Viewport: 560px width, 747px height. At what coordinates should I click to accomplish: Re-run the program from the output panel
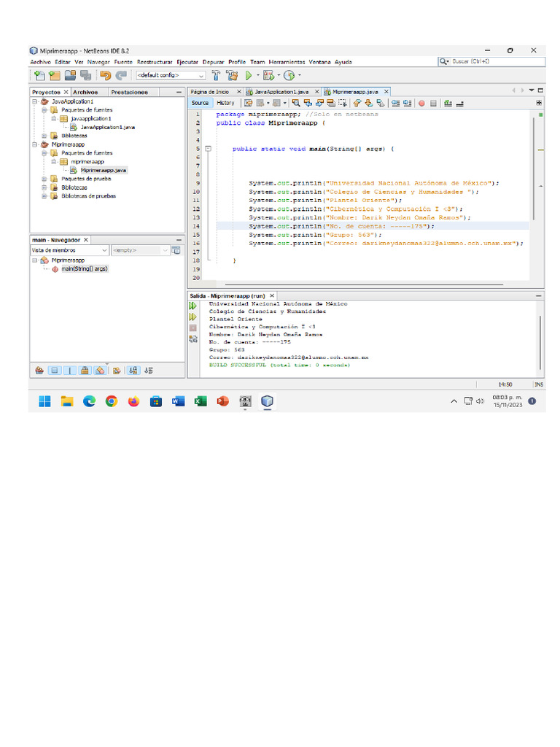[192, 306]
